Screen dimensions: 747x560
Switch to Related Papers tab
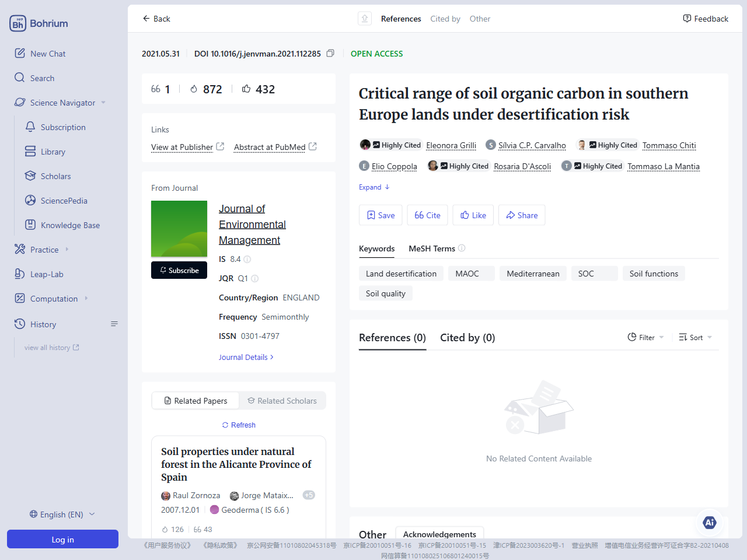196,401
